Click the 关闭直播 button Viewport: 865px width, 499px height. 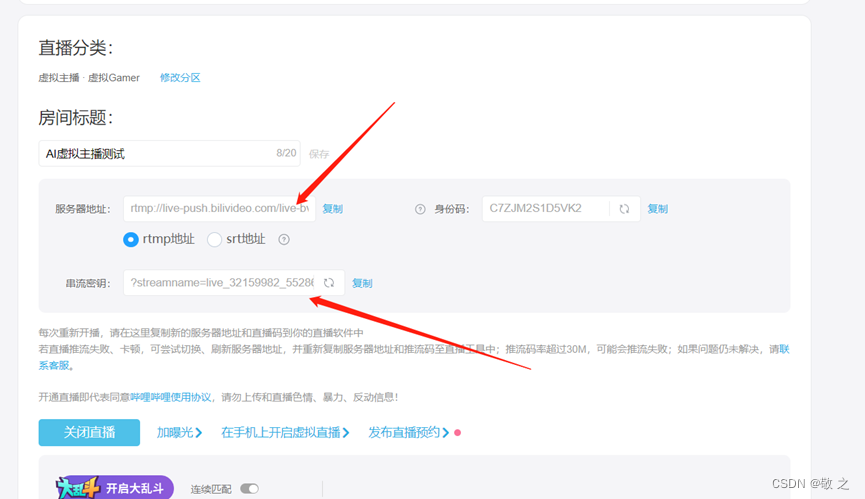coord(89,432)
